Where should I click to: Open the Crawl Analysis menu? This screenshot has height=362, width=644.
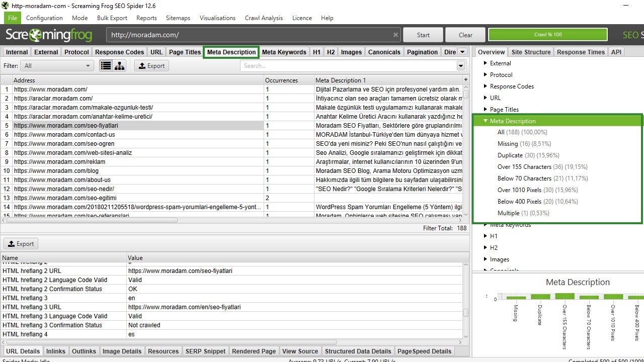(x=264, y=18)
